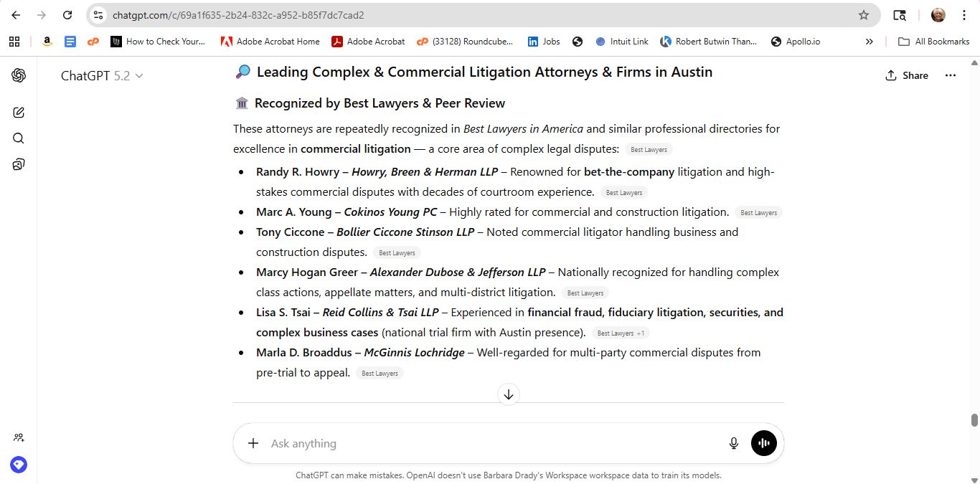Jump to bottom with down arrow button
Screen dimensions: 980x484
[509, 394]
